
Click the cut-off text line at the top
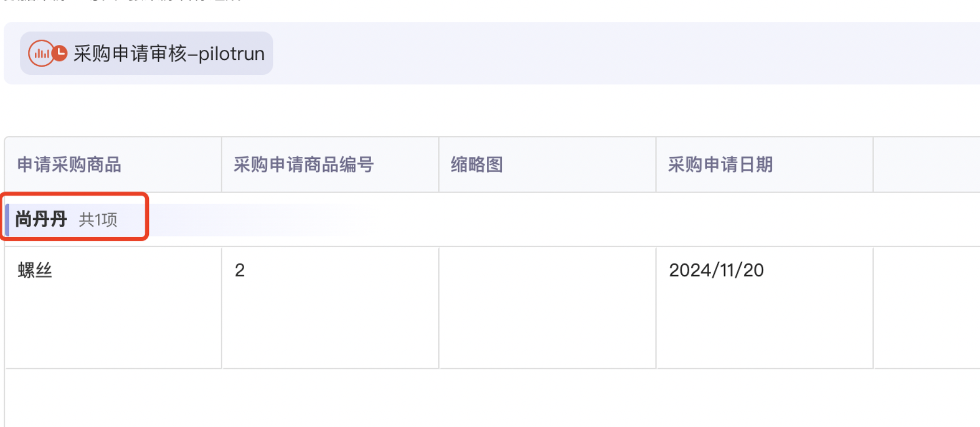(x=123, y=1)
